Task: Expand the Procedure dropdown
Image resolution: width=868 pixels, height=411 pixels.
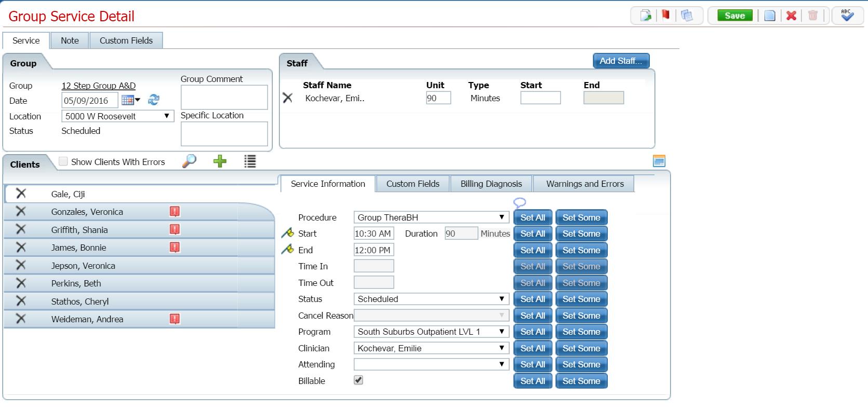Action: (x=431, y=217)
